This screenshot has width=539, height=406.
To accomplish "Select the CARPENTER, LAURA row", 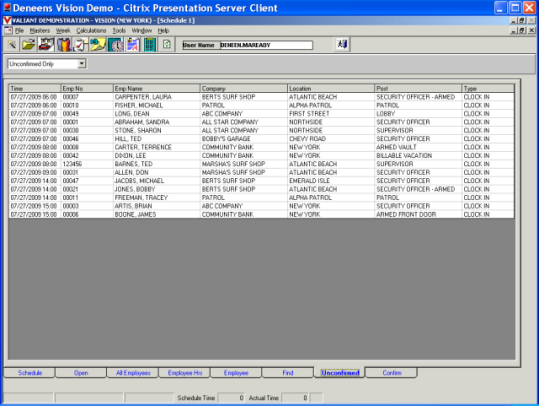I will point(261,97).
